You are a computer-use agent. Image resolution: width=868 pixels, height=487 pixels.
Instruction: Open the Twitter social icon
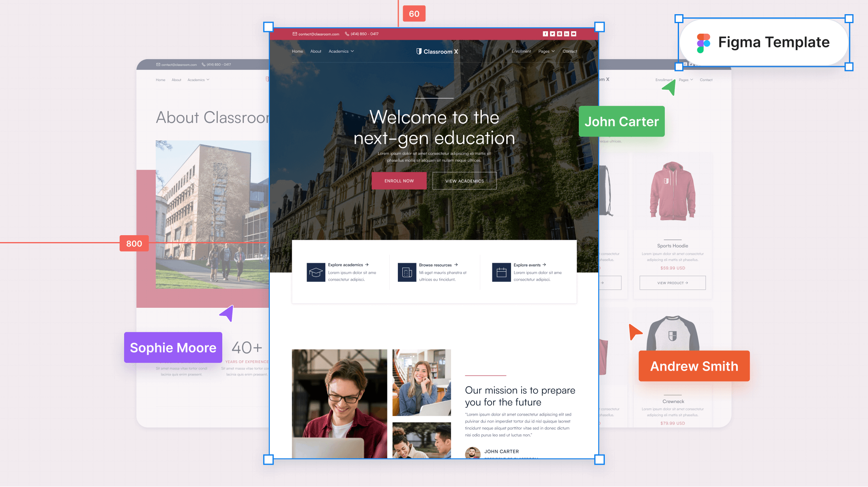pos(552,34)
